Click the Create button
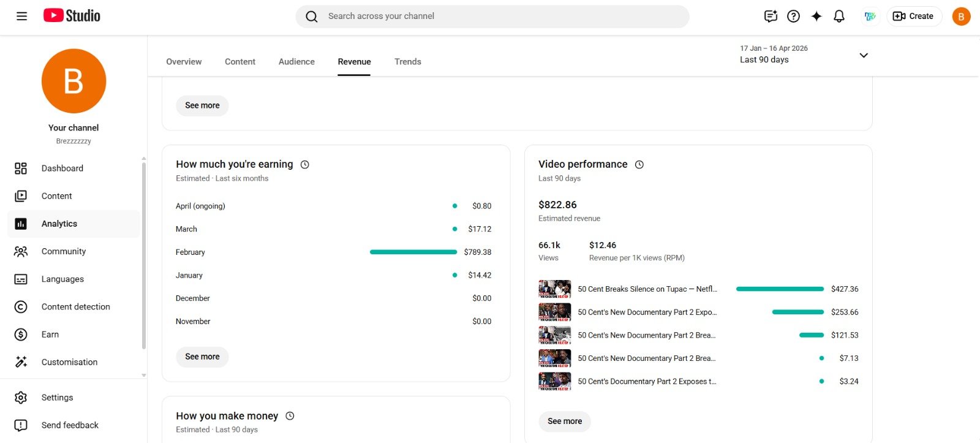 click(x=913, y=17)
